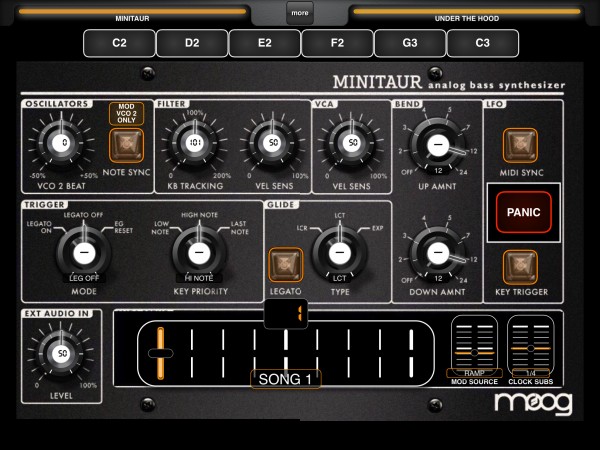Open the SONG 1 preset selector
The height and width of the screenshot is (450, 600).
pos(285,379)
